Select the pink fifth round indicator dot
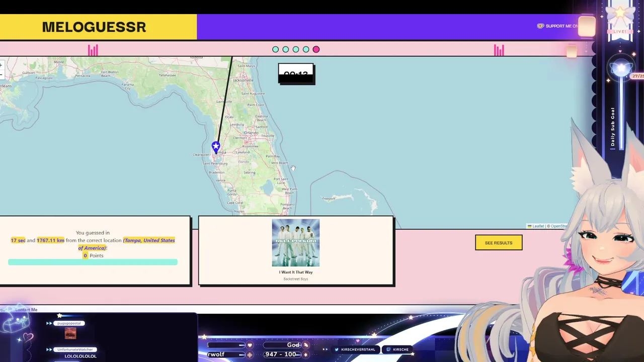 (316, 49)
